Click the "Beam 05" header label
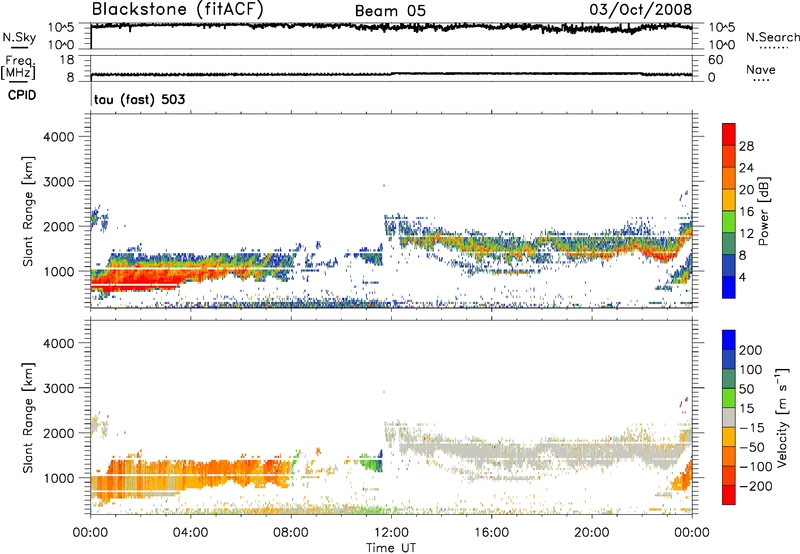Screen dimensions: 800x554 tap(390, 11)
